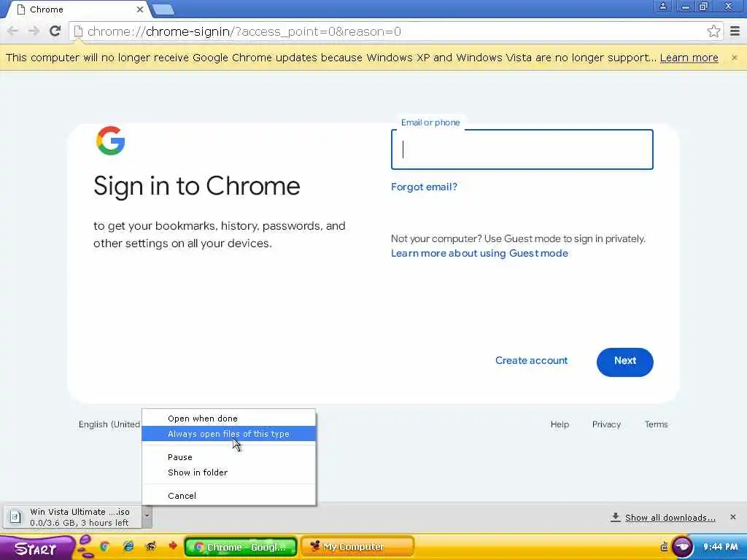Viewport: 747px width, 560px height.
Task: Launch Internet Explorer from quick launch
Action: [128, 546]
